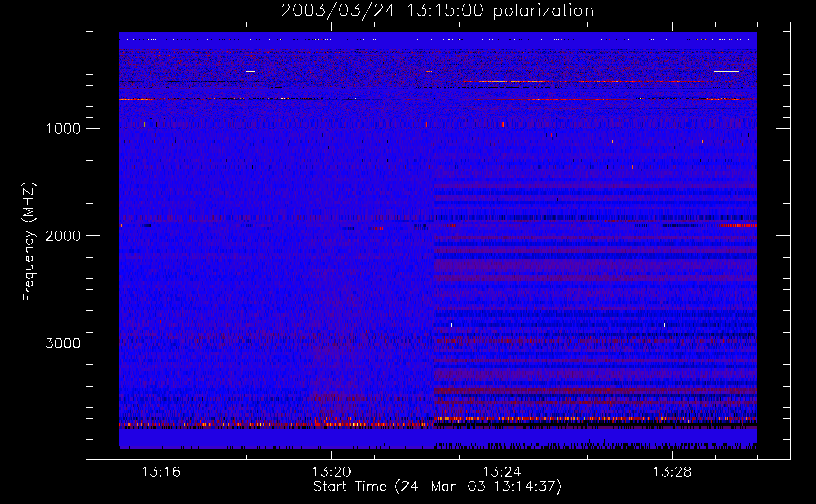Click the 'Frequency (MHZ)' axis label
Image resolution: width=816 pixels, height=504 pixels.
point(29,242)
